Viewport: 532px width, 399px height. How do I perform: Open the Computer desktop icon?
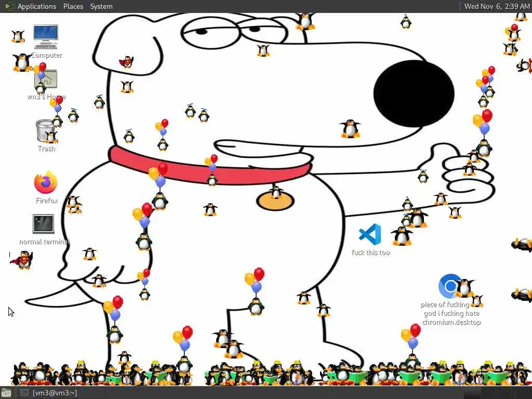(x=46, y=37)
